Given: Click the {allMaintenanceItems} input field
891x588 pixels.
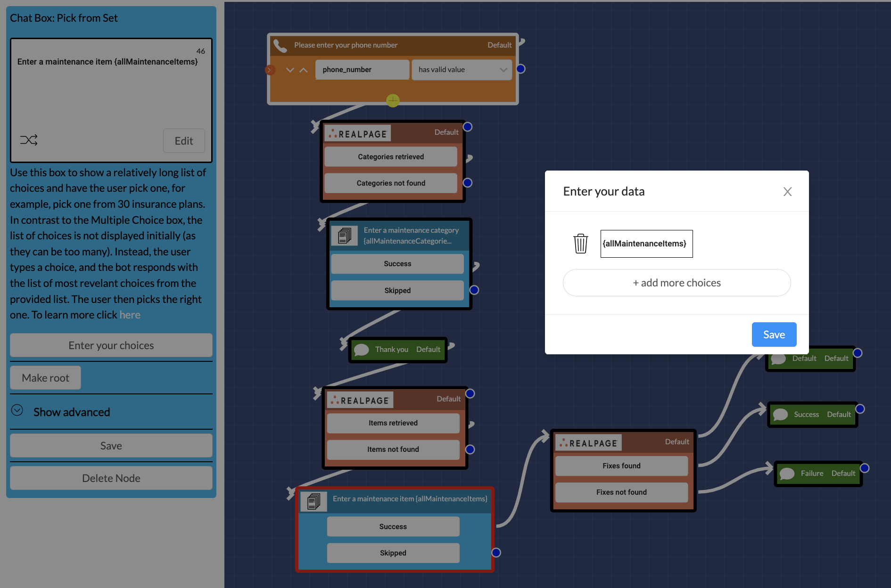Looking at the screenshot, I should (646, 244).
